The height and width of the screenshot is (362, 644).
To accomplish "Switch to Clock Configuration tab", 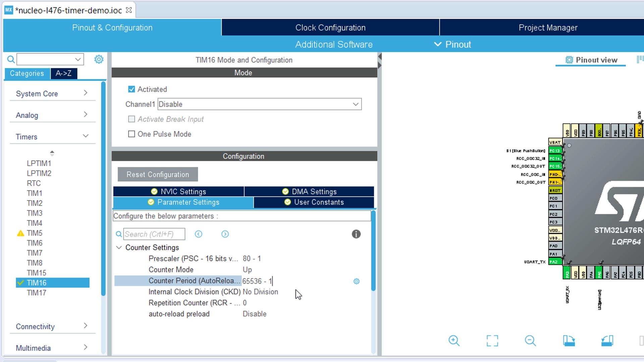I will 330,27.
